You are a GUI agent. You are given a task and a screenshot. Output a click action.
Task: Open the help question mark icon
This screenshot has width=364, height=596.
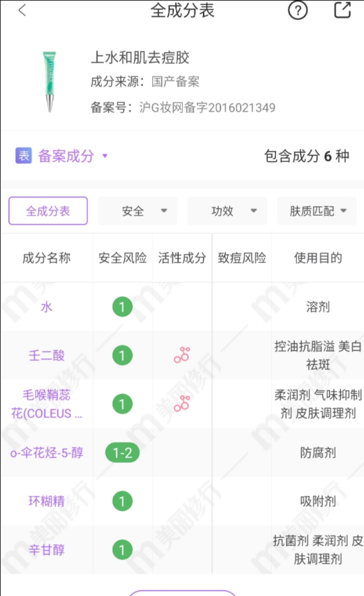point(296,11)
